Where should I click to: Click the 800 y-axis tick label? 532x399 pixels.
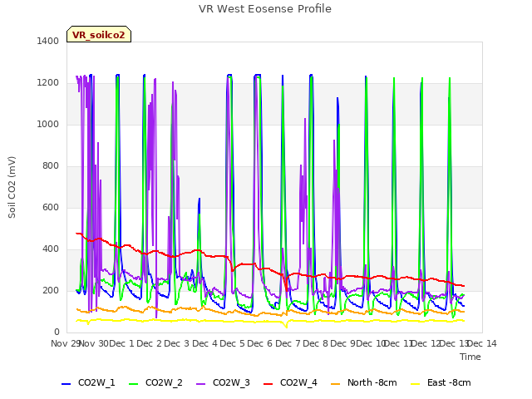click(x=51, y=166)
